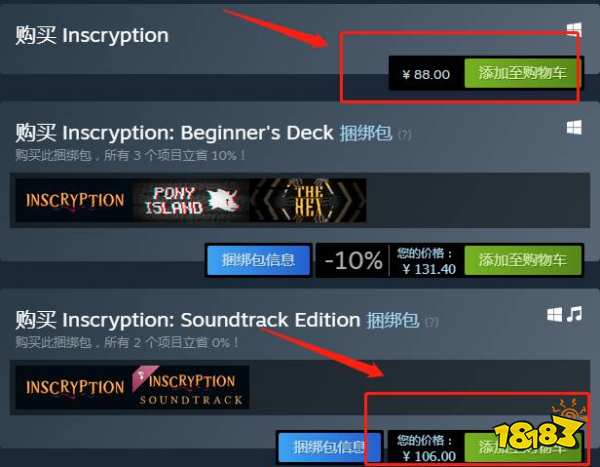Click Windows platform icon for Beginner's Deck
Screen dimensions: 600x467
574,127
